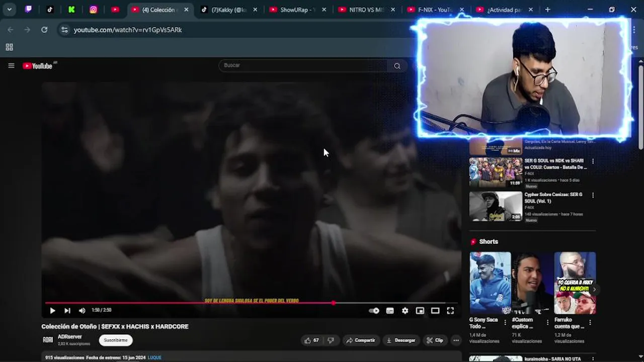Open the #Custom explica short
This screenshot has width=644, height=362.
pos(532,283)
